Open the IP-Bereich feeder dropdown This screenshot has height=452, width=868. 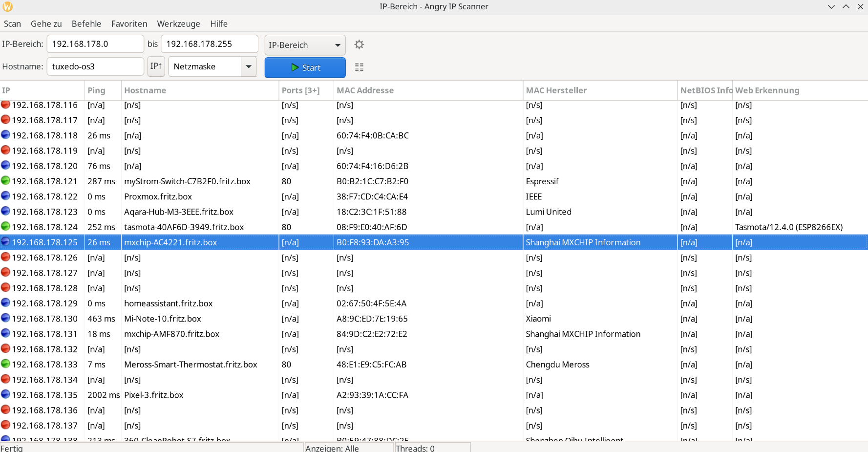pyautogui.click(x=305, y=45)
